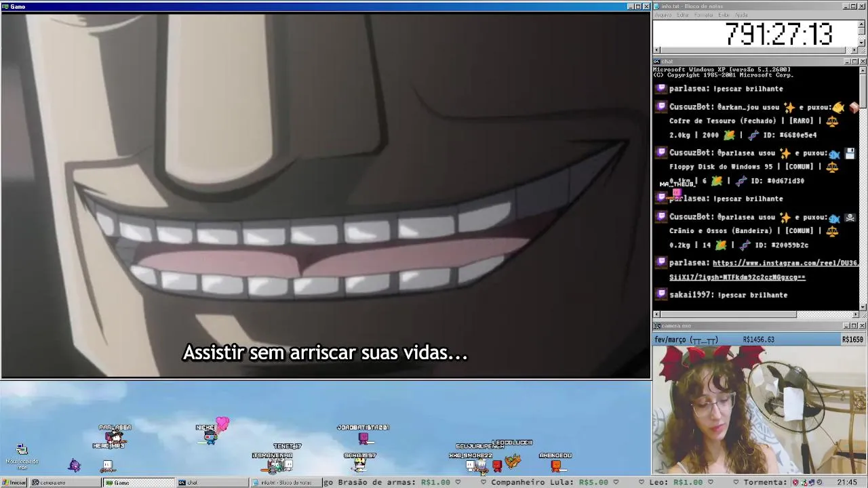Image resolution: width=868 pixels, height=488 pixels.
Task: Click the console icon in chat title bar
Action: click(657, 62)
